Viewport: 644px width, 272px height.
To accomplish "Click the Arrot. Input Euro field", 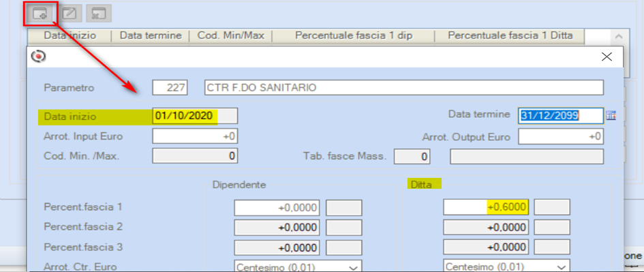I will pyautogui.click(x=195, y=136).
